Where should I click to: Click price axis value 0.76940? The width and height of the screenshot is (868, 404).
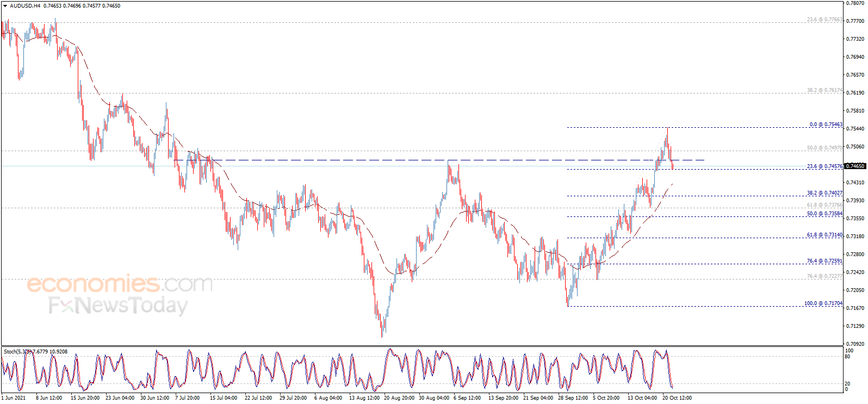click(x=856, y=57)
